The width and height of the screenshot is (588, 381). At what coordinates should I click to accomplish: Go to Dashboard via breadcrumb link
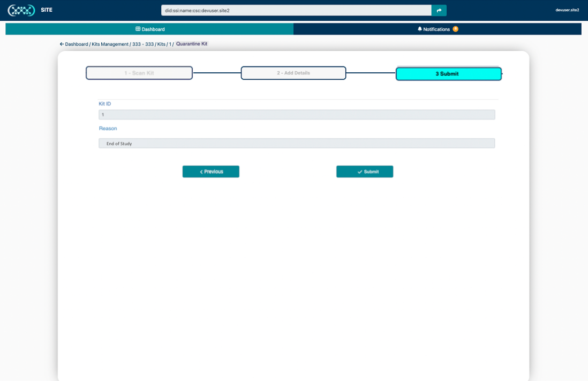[77, 44]
